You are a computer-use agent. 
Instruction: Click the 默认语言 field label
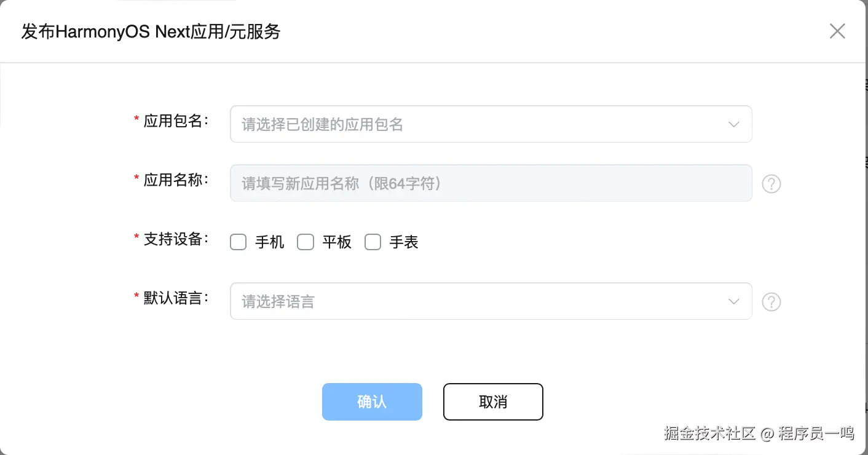click(x=174, y=298)
